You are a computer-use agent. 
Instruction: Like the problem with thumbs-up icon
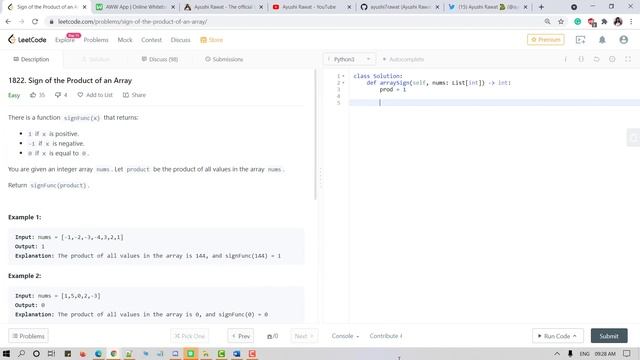pyautogui.click(x=33, y=95)
